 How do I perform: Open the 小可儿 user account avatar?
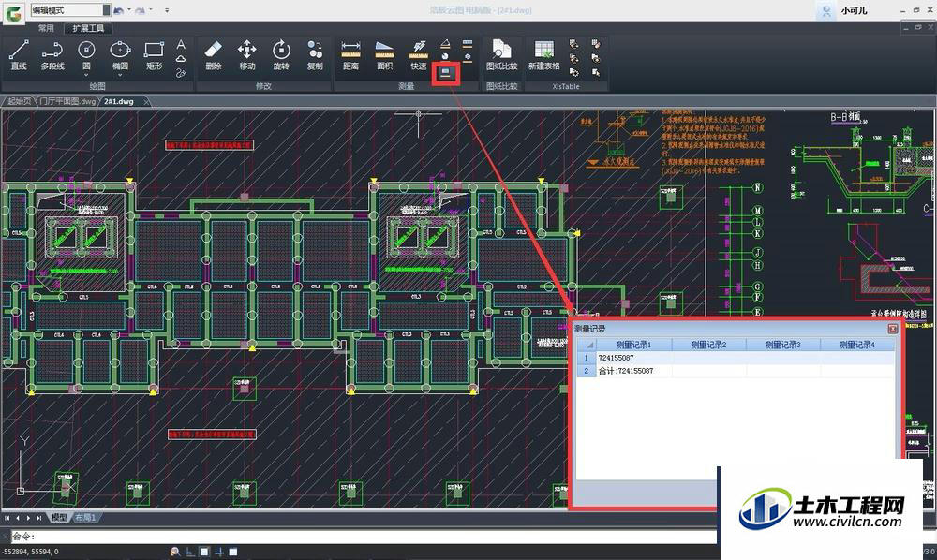tap(826, 10)
